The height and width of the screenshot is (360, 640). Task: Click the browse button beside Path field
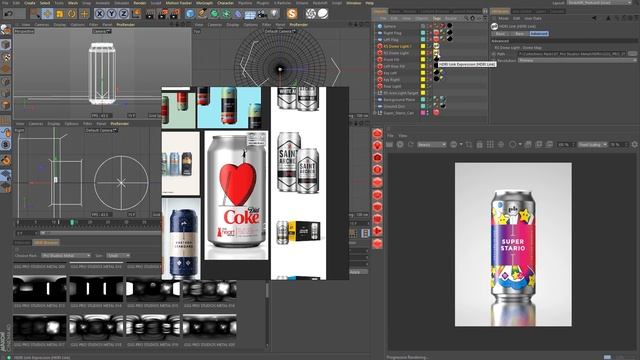coord(633,53)
